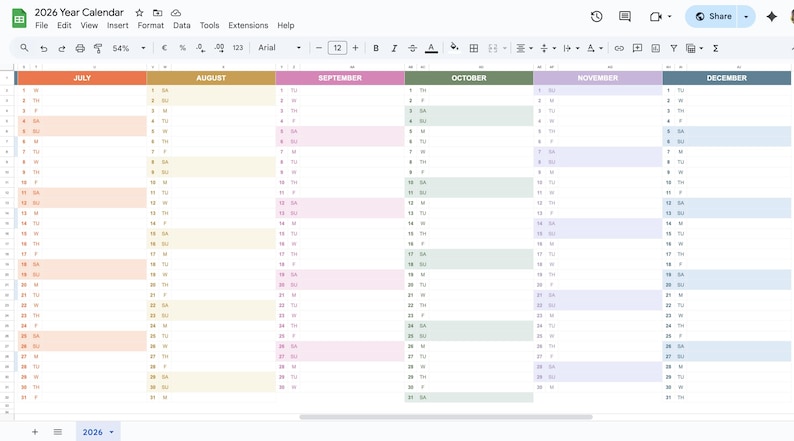Open the File menu

coord(42,25)
